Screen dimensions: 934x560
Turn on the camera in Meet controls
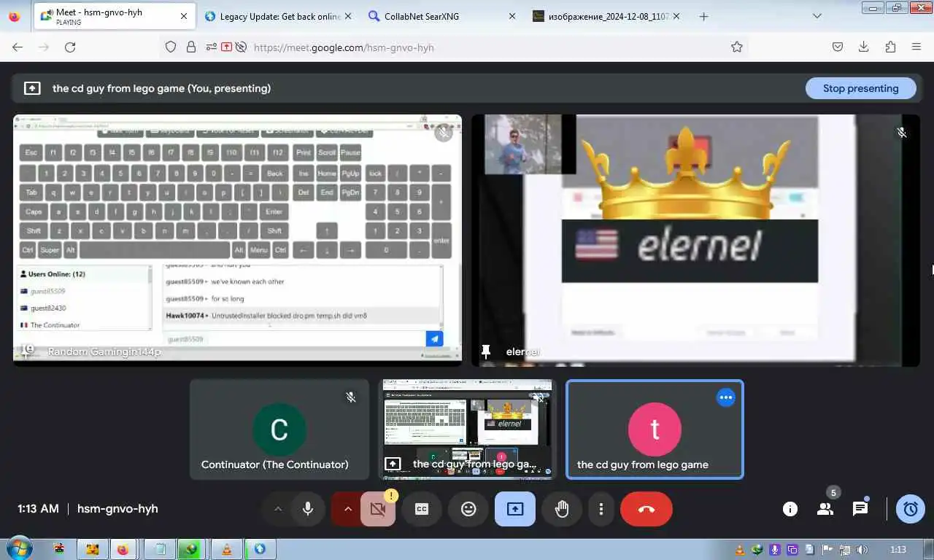(378, 509)
